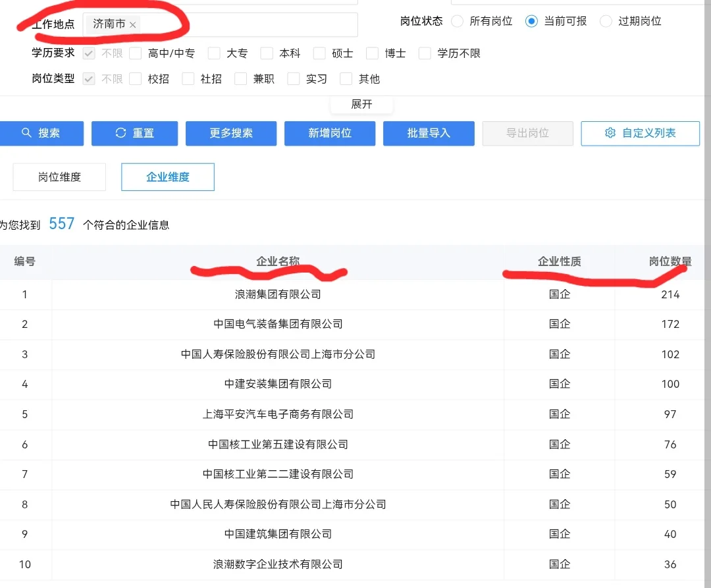Click 企业名称 column header

(278, 261)
